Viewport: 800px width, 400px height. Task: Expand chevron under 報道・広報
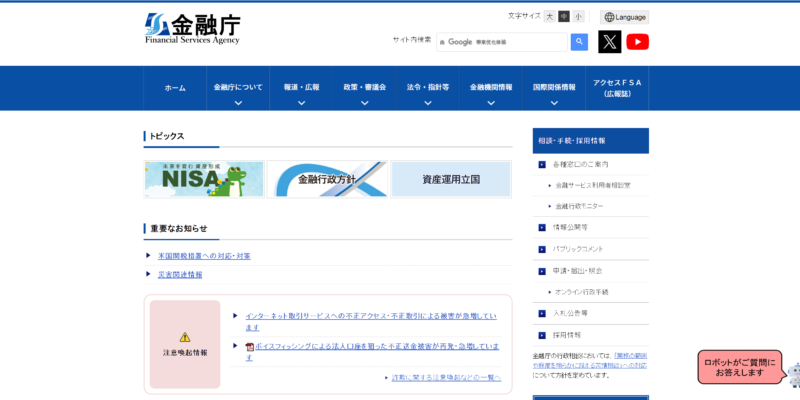pos(302,103)
